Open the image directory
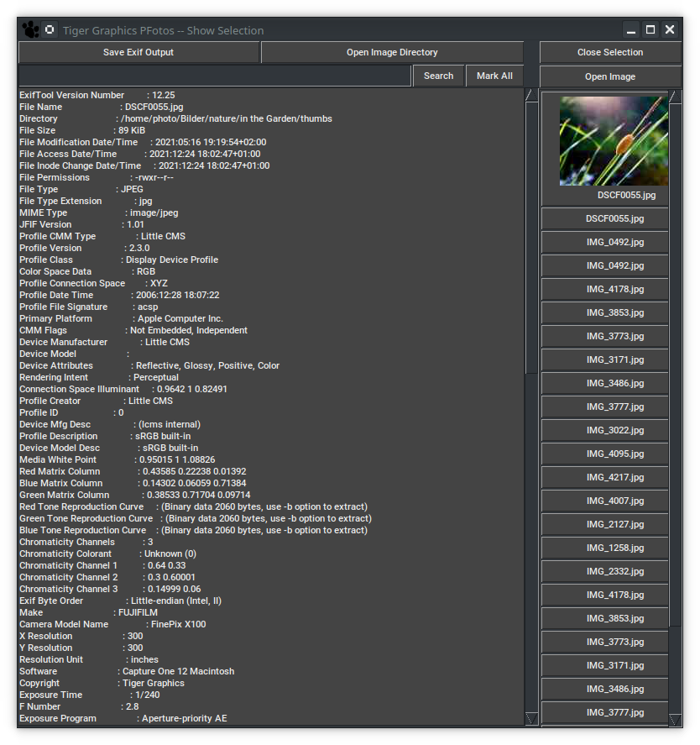The width and height of the screenshot is (700, 745). pos(392,52)
